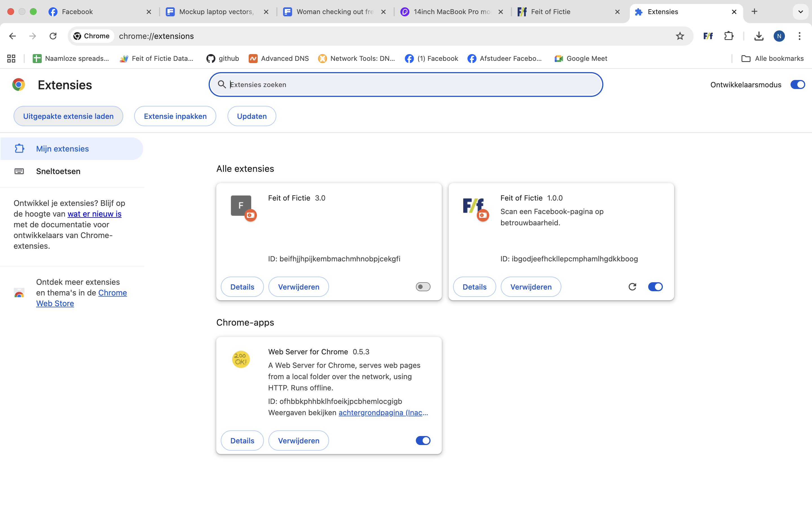This screenshot has height=507, width=812.
Task: Reload the Feit of Fictie 1.0.0 extension
Action: (632, 287)
